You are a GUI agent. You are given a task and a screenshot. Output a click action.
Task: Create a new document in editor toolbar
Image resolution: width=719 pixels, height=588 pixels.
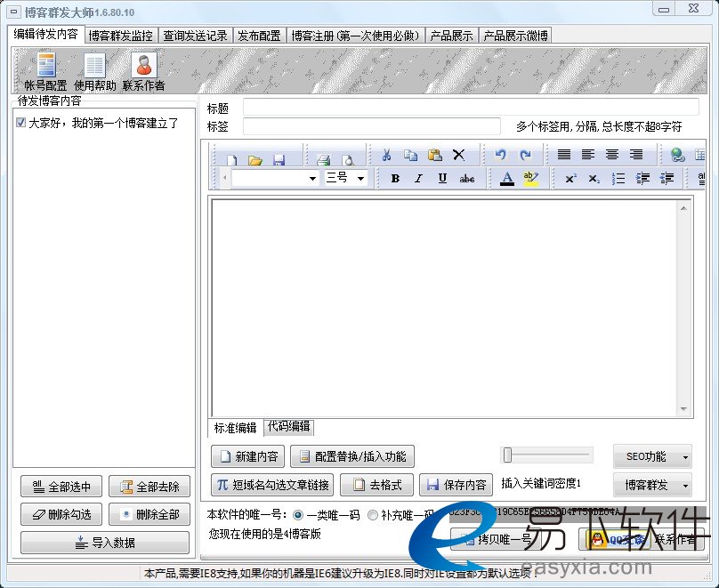[231, 159]
